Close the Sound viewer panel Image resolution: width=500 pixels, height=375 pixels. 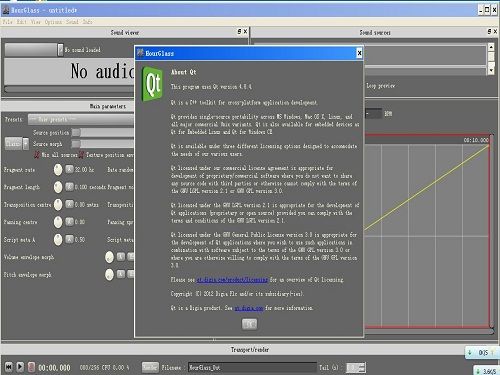click(245, 31)
